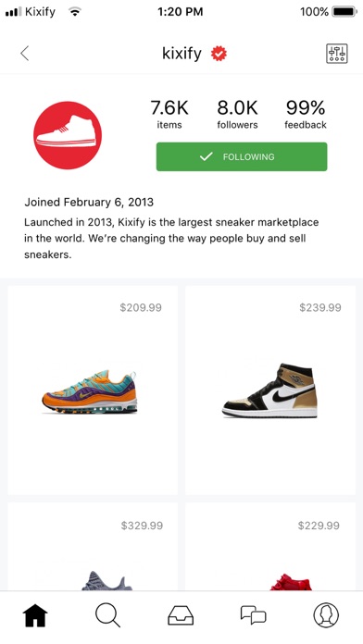The height and width of the screenshot is (644, 363).
Task: Open the $209.99 Air Max sneaker listing
Action: coord(93,390)
